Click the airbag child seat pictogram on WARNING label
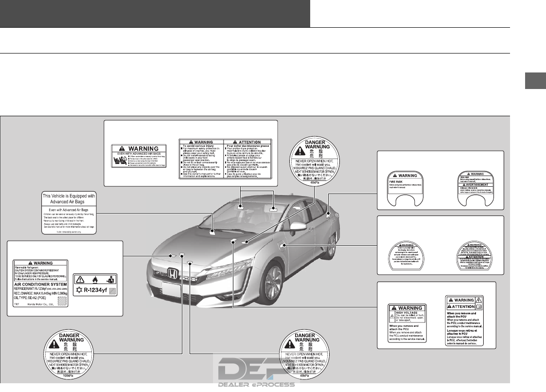This screenshot has width=546, height=392. tap(120, 161)
